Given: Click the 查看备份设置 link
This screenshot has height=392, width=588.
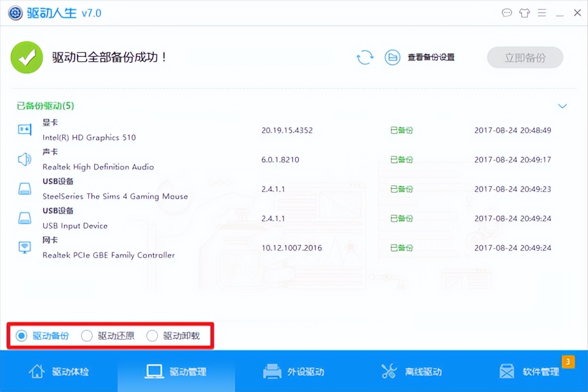Looking at the screenshot, I should point(431,57).
